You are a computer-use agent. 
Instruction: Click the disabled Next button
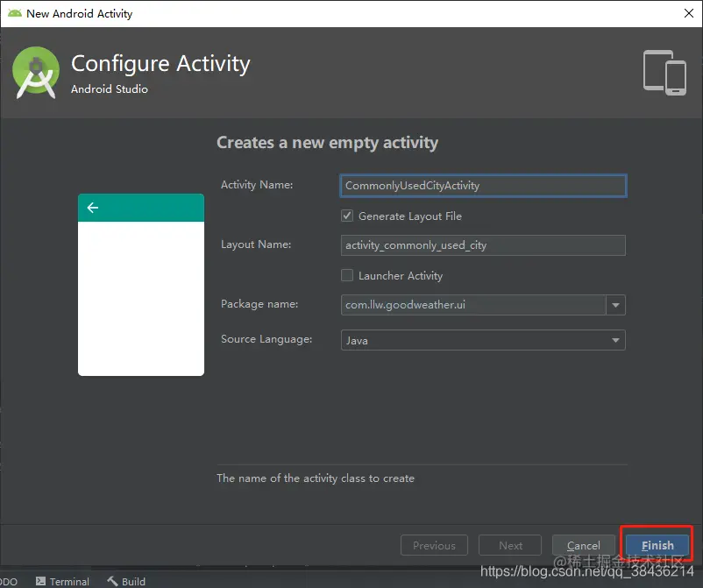510,545
